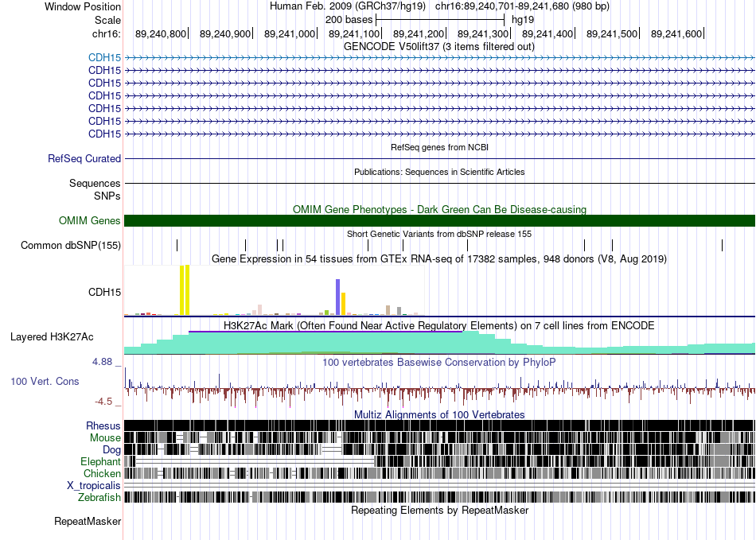The width and height of the screenshot is (756, 540).
Task: Click the Layered H3K27Ac track label
Action: pos(52,336)
